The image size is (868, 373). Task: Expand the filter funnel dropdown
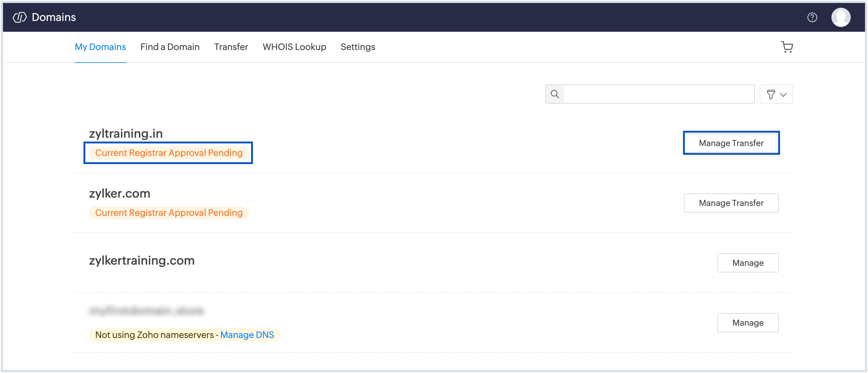(776, 94)
